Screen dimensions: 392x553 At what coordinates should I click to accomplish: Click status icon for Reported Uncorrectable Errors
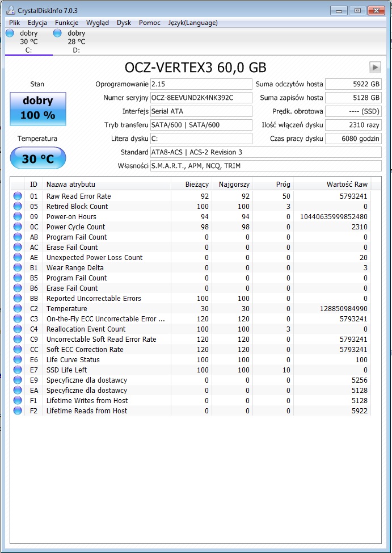18,299
